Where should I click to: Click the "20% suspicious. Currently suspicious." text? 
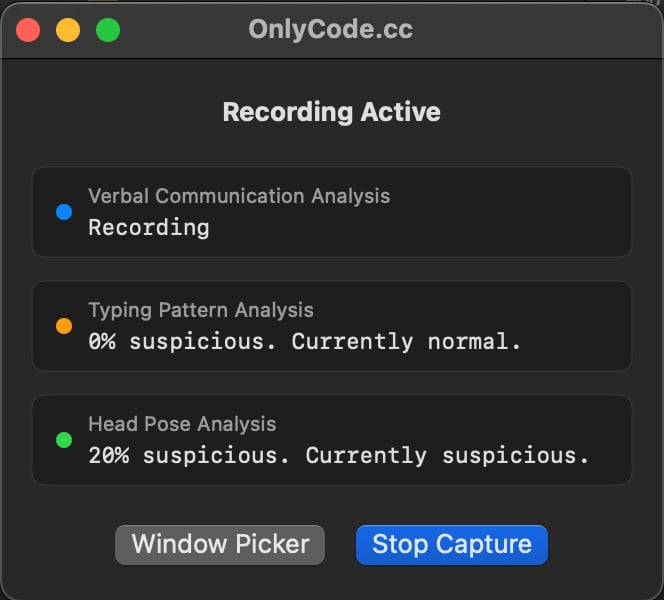tap(339, 456)
